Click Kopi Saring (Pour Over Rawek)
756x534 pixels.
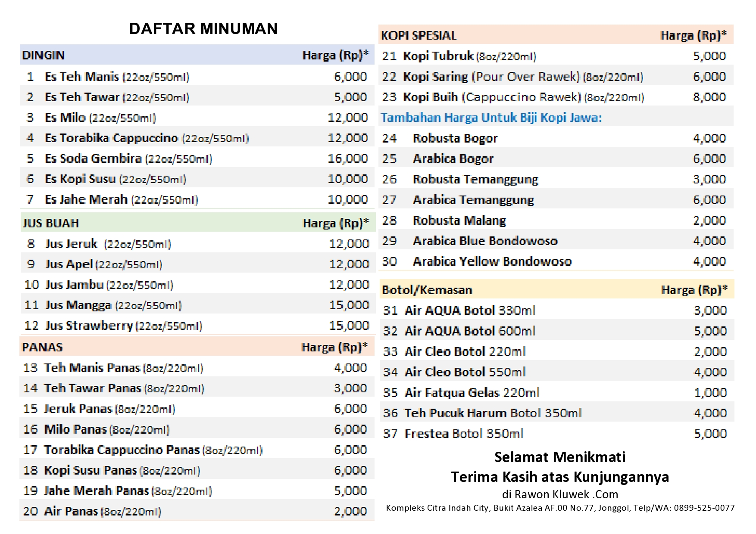pos(491,77)
